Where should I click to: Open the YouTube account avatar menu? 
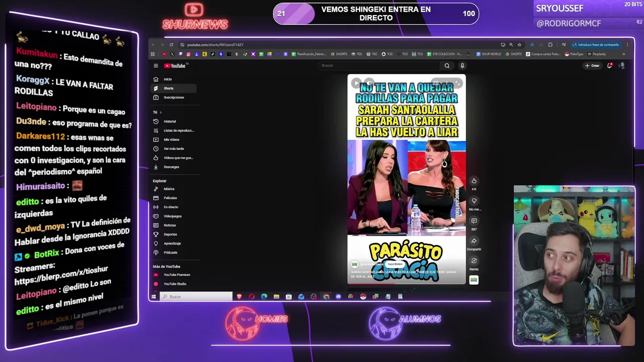pyautogui.click(x=622, y=65)
